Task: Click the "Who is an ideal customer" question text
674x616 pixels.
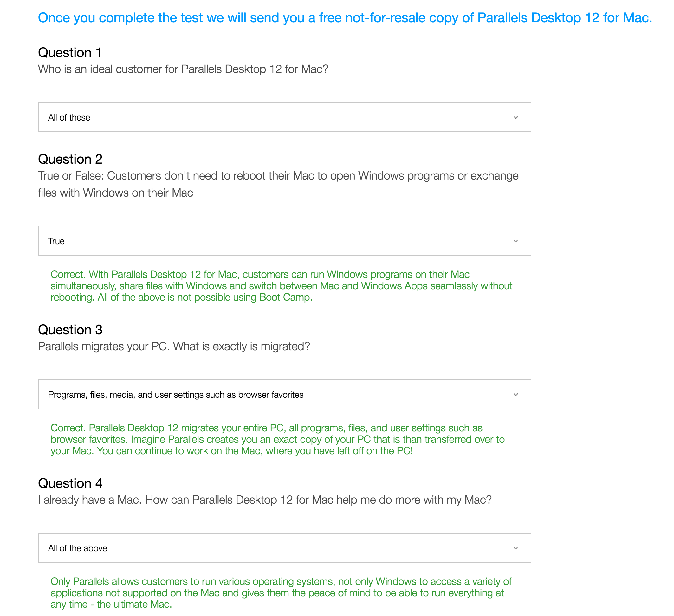Action: click(183, 69)
